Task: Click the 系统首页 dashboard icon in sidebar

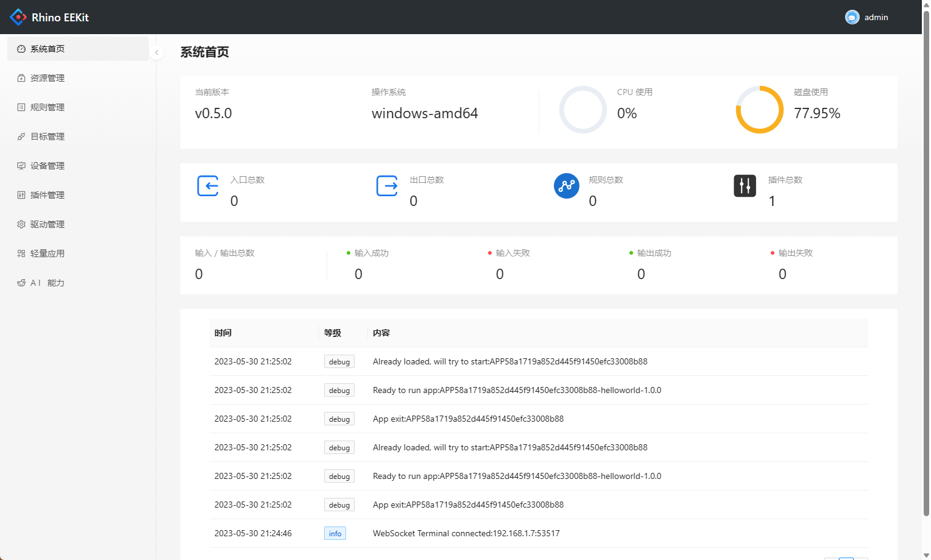Action: [x=21, y=49]
